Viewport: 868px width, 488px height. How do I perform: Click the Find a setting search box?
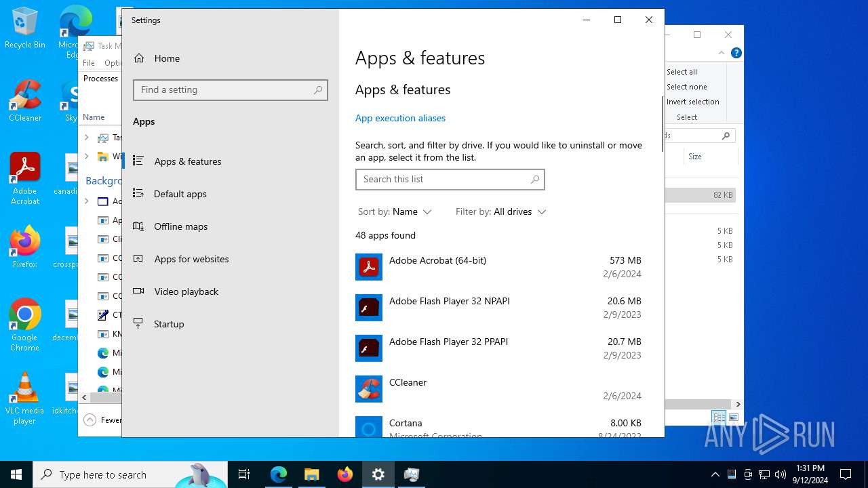[x=231, y=90]
